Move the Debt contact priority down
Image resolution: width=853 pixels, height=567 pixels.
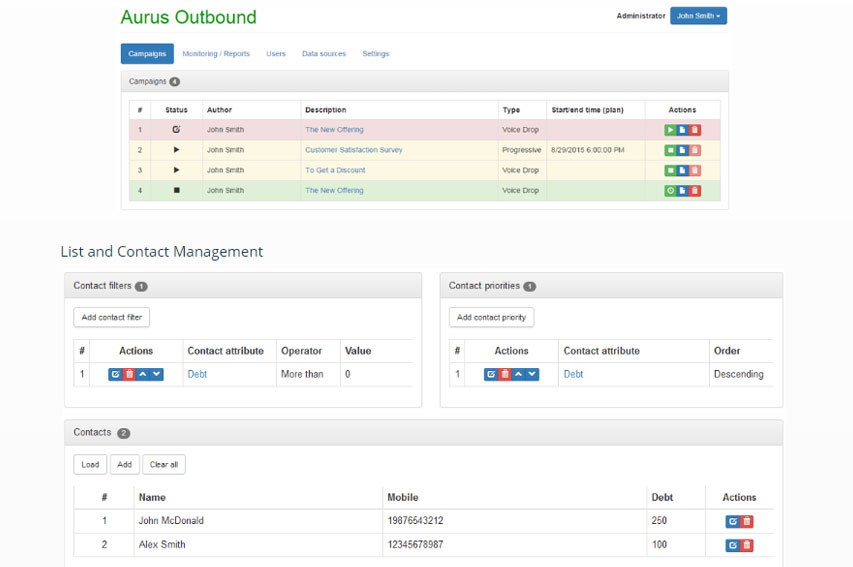click(532, 374)
